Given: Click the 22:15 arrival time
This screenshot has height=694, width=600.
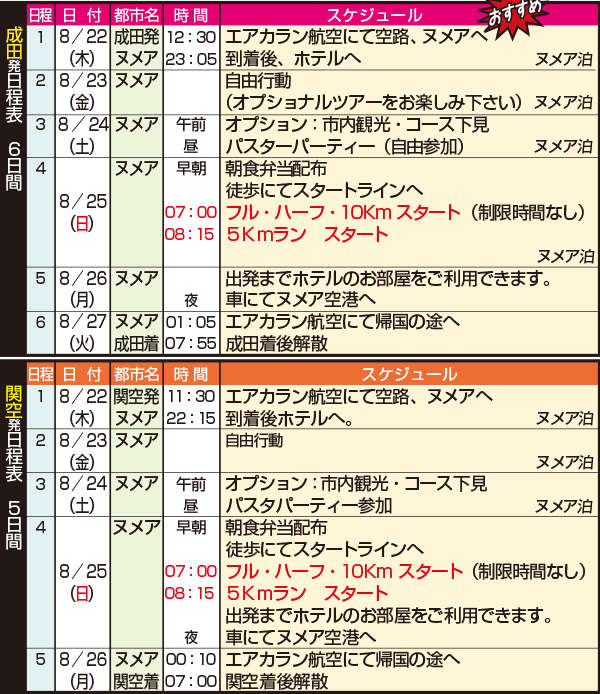Looking at the screenshot, I should [191, 418].
